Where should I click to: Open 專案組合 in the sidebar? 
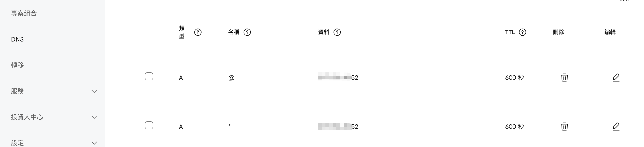pyautogui.click(x=24, y=14)
